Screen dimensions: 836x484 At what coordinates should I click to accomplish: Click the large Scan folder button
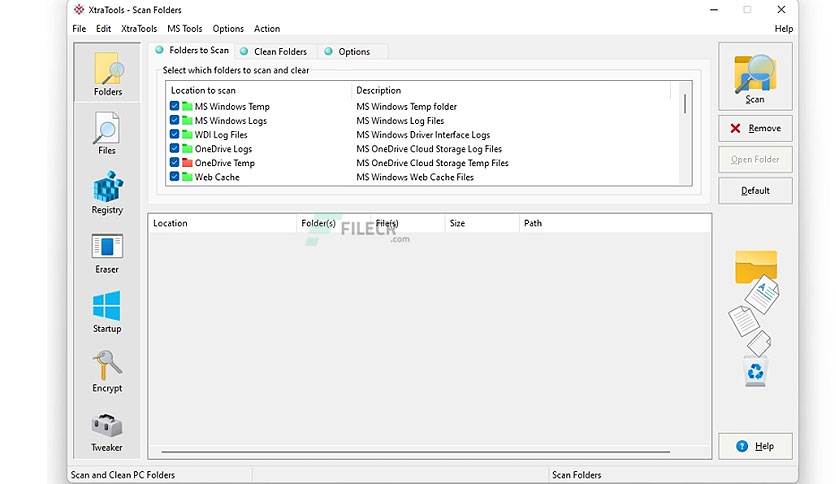[755, 77]
